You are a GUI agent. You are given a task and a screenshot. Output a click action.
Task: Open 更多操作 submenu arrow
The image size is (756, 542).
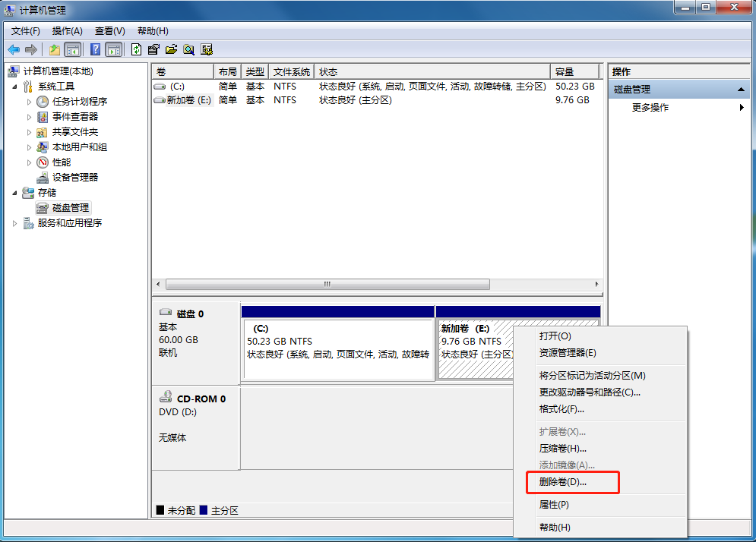(742, 108)
